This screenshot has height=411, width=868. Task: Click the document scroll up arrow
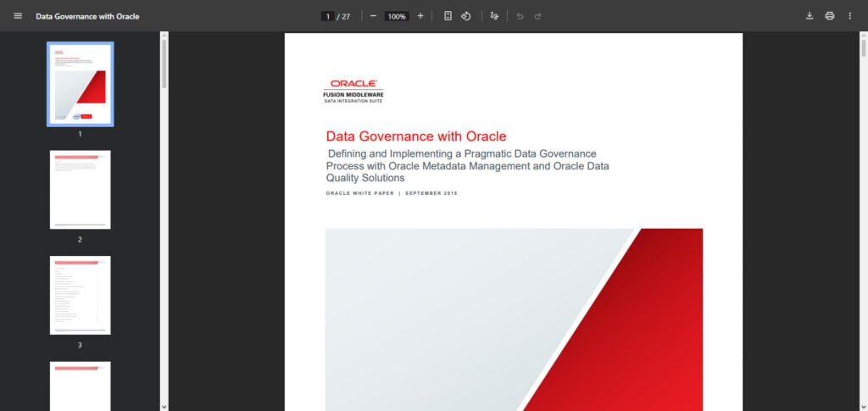(x=864, y=36)
